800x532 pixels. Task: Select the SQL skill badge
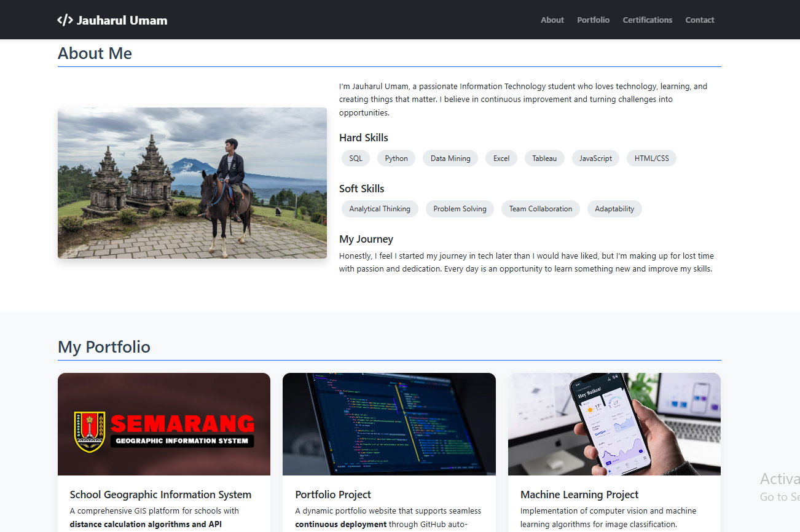(x=356, y=158)
